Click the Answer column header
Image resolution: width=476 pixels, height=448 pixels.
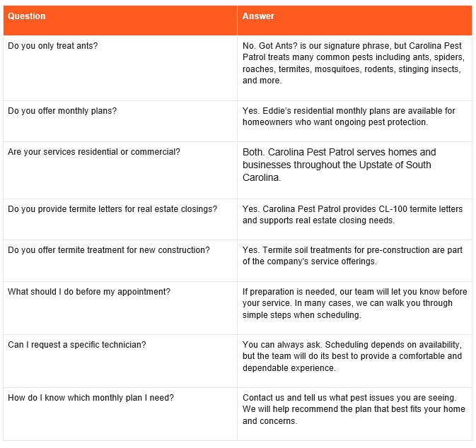pos(258,16)
